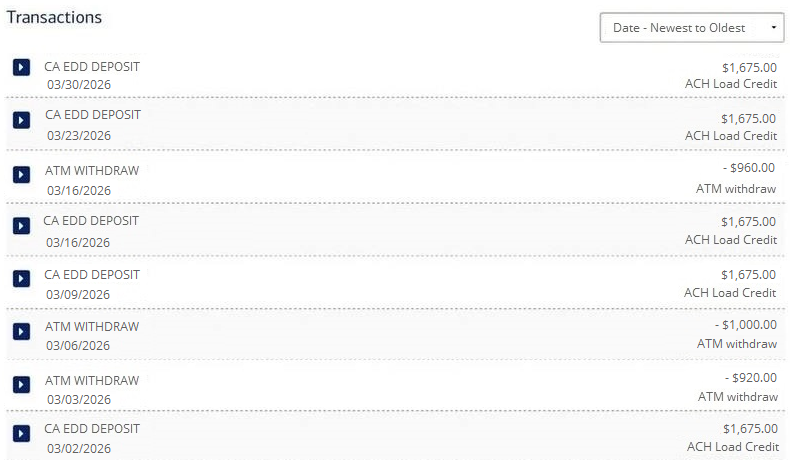Expand the 03/16/2026 ATM WITHDRAW arrow icon
Viewport: 790px width, 460px height.
(x=22, y=174)
